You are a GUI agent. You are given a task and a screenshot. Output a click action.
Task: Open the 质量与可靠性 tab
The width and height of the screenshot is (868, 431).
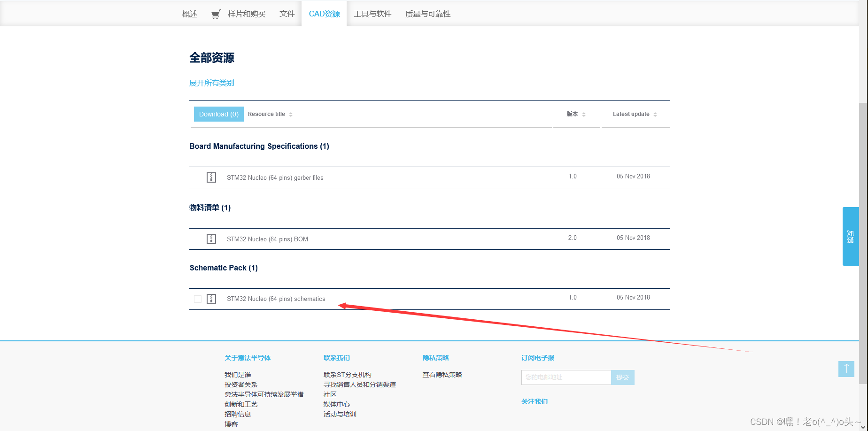coord(428,14)
